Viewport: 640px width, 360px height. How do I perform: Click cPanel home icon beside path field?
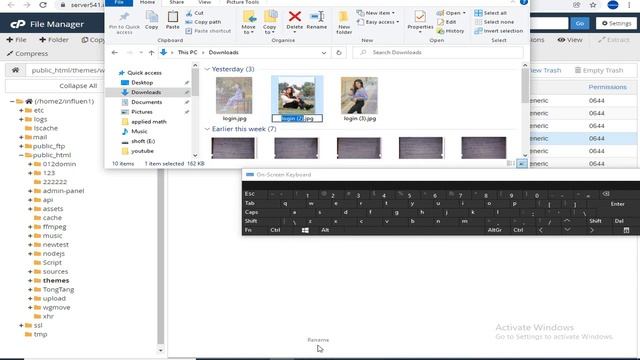(16, 70)
